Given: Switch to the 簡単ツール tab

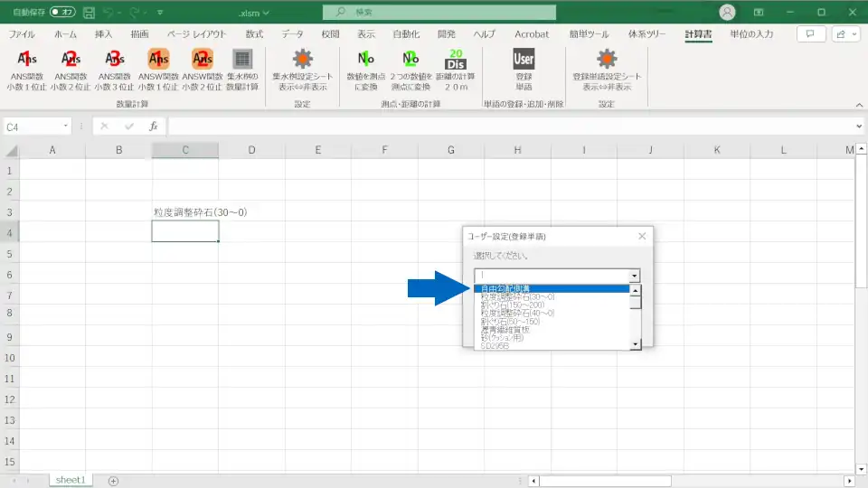Looking at the screenshot, I should tap(589, 33).
